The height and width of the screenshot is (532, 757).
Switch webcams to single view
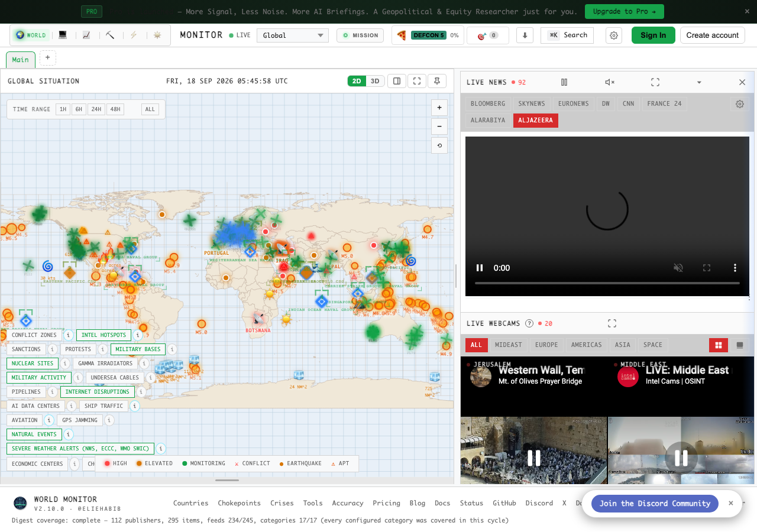739,345
